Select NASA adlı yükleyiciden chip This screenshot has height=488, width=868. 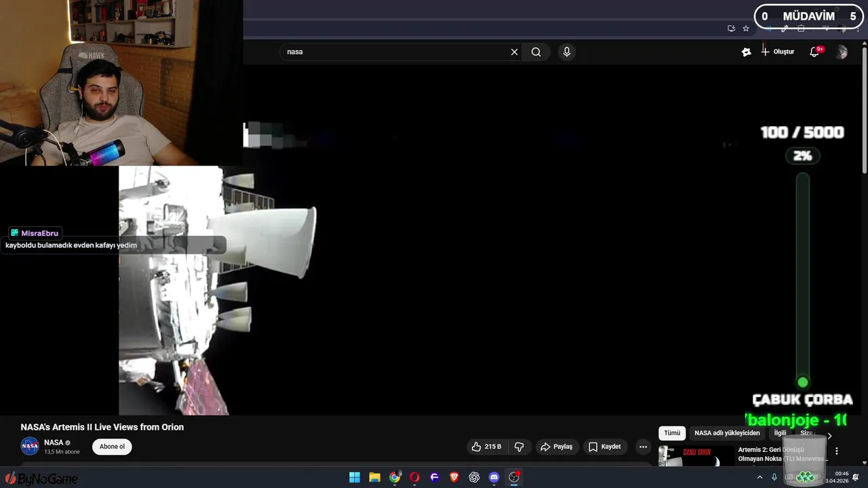click(727, 433)
